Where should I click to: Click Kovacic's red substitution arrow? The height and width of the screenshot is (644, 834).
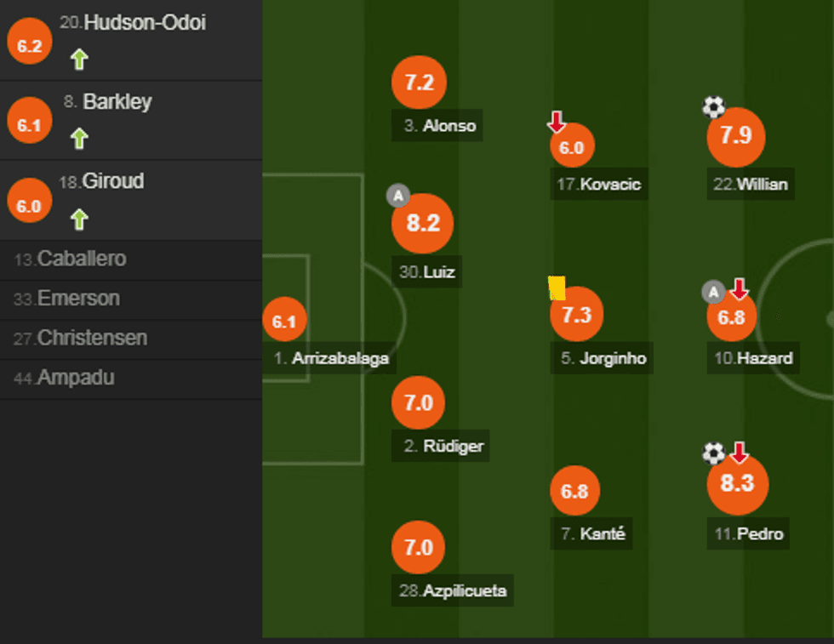557,123
